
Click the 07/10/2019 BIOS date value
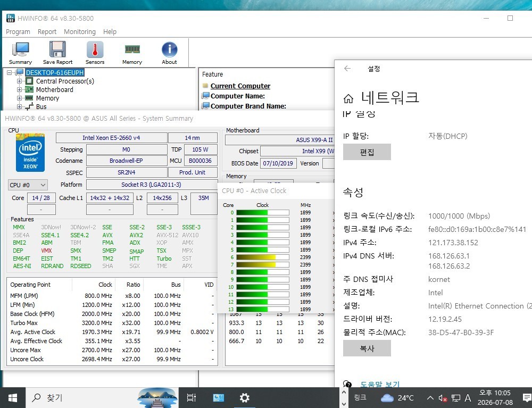click(x=278, y=163)
